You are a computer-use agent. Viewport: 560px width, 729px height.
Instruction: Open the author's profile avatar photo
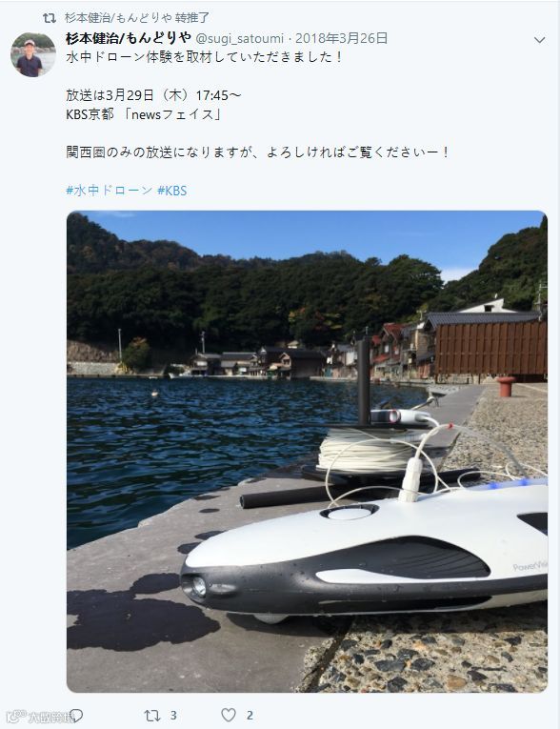[x=33, y=54]
